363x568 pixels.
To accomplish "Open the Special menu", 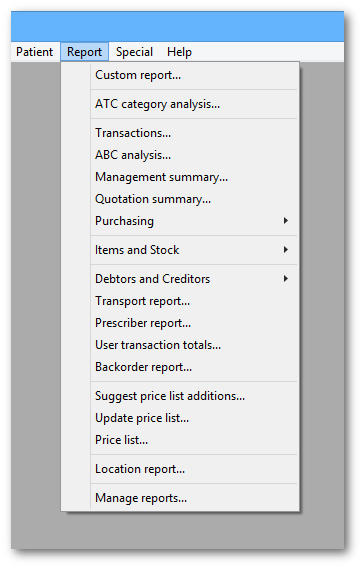I will [134, 52].
